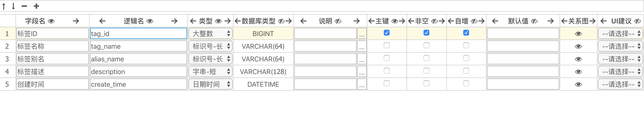
Task: Open the 大整数 type dropdown
Action: 211,34
